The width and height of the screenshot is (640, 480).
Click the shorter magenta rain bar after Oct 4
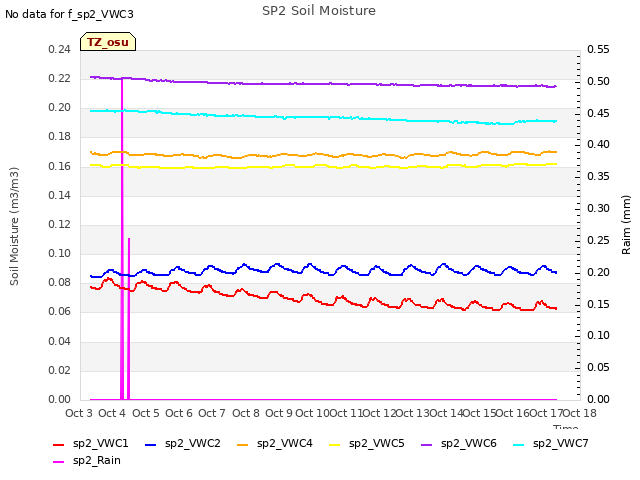pyautogui.click(x=129, y=319)
